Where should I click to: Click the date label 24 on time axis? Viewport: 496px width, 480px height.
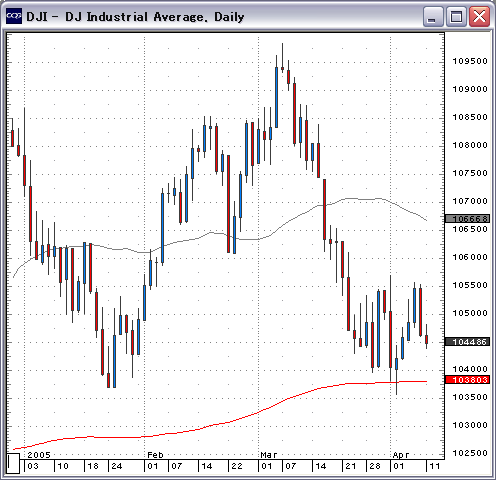click(117, 466)
